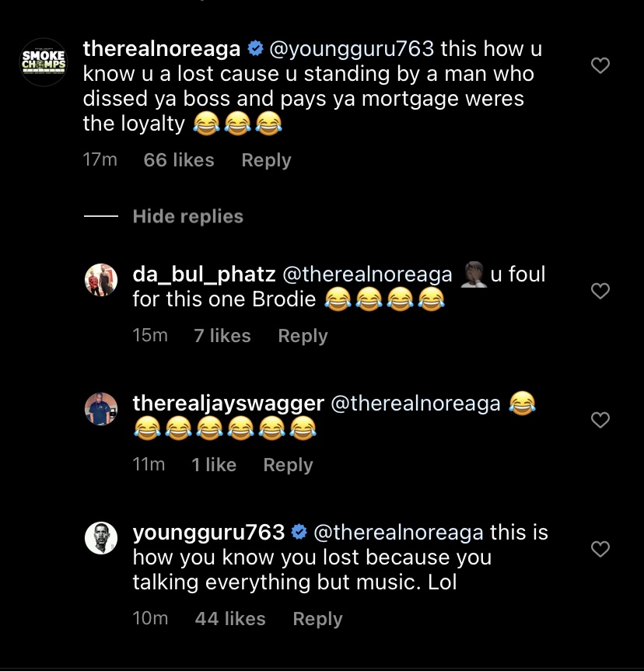Reply to therealnoreaga's comment
Screen dimensions: 644x671
tap(266, 160)
